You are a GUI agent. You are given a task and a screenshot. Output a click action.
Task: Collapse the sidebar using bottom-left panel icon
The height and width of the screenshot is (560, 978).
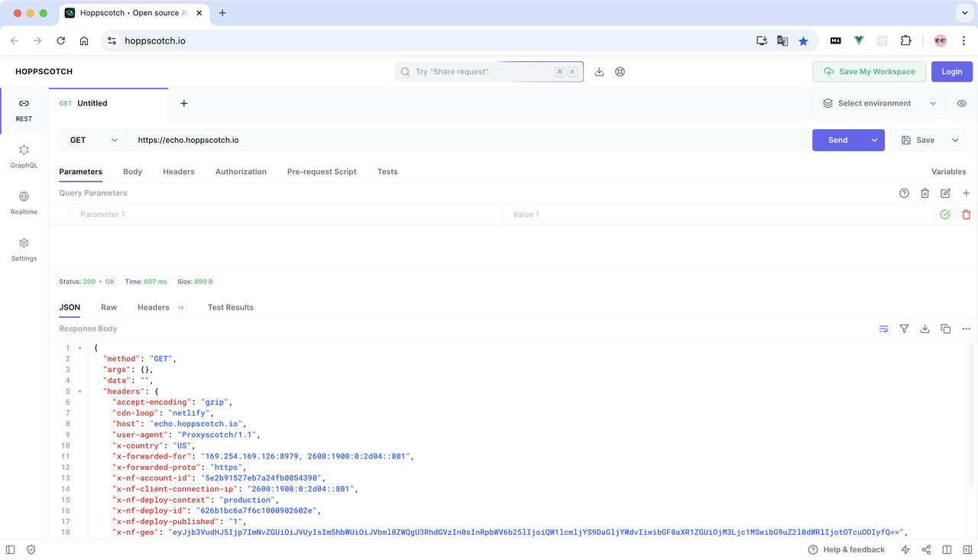(x=10, y=549)
